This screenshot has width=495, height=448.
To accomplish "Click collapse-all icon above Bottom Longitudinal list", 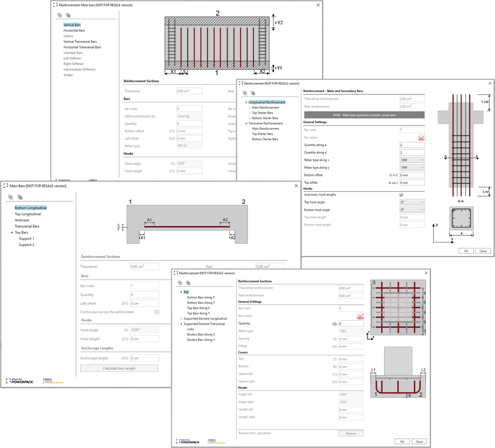I will [x=20, y=197].
